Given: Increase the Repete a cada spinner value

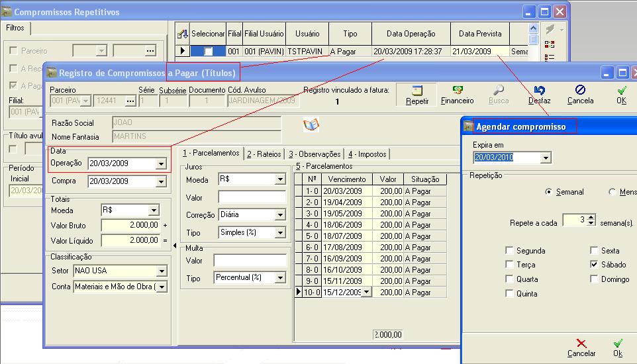Looking at the screenshot, I should (x=591, y=217).
